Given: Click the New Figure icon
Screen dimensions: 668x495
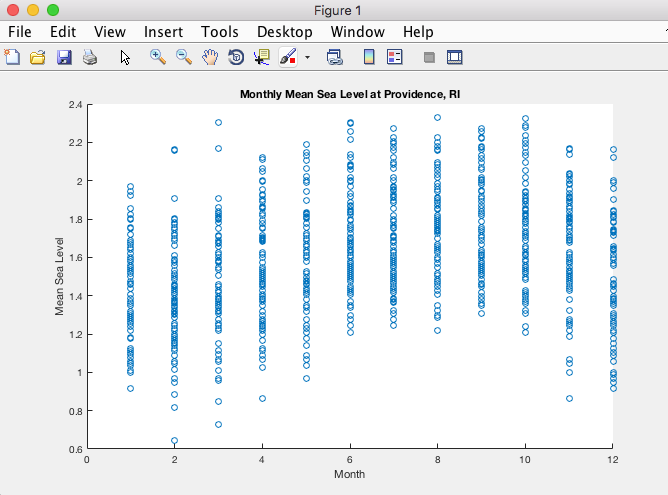Looking at the screenshot, I should 13,57.
